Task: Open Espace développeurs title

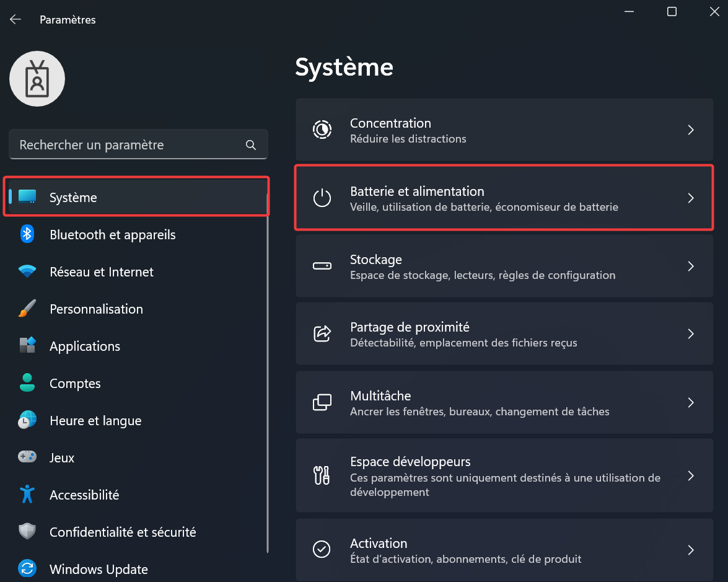Action: point(410,462)
